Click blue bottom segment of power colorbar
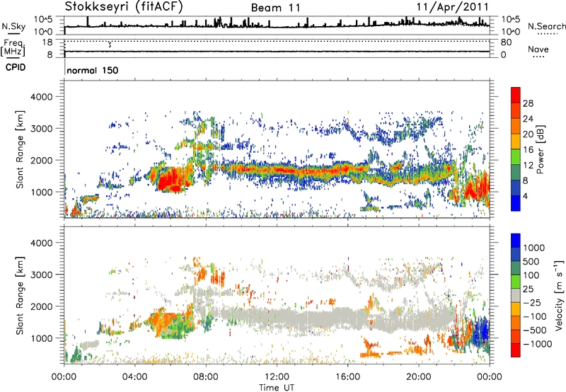This screenshot has height=392, width=566. pyautogui.click(x=516, y=203)
